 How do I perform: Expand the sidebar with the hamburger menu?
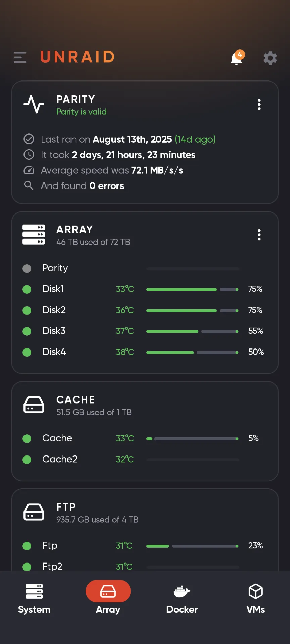[19, 57]
